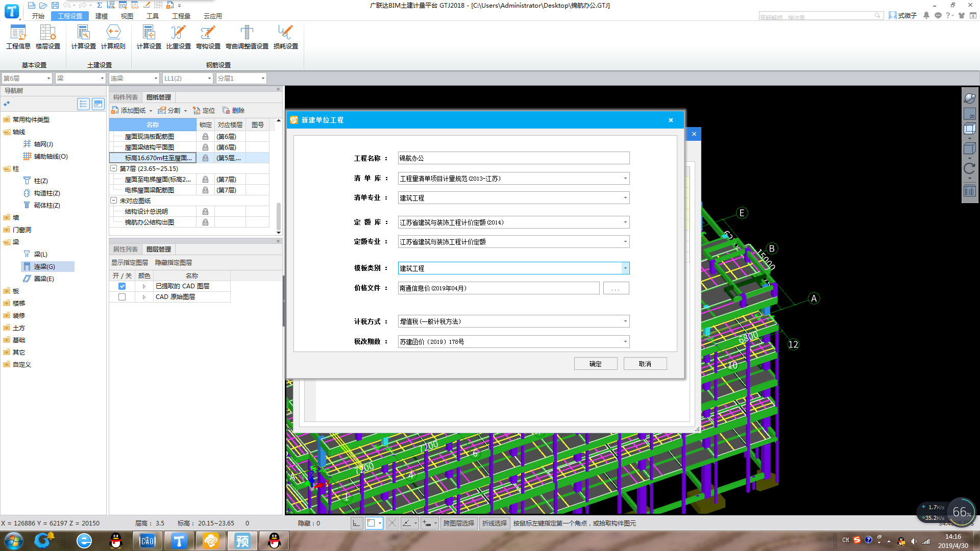The width and height of the screenshot is (980, 551).
Task: Click the 定位 locate drawing button
Action: coord(204,110)
